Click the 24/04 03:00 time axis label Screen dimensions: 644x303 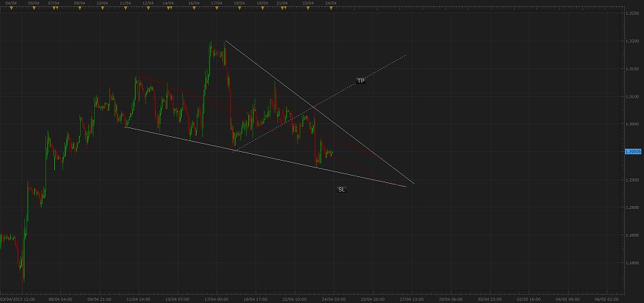click(x=332, y=298)
